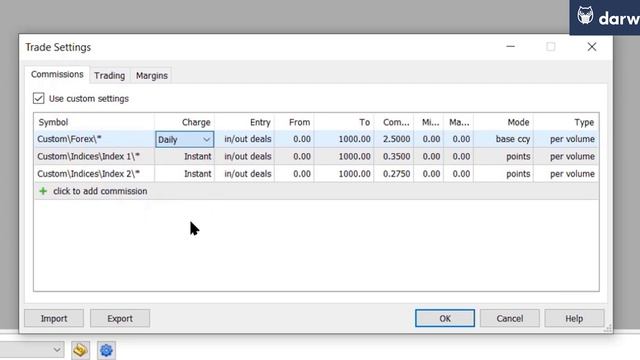Image resolution: width=640 pixels, height=360 pixels.
Task: Click the From column header
Action: (294, 122)
